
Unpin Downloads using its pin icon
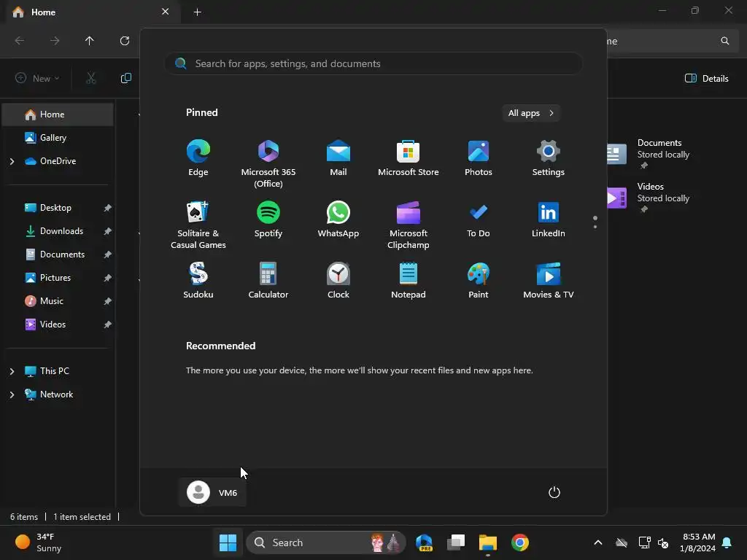[x=108, y=231]
